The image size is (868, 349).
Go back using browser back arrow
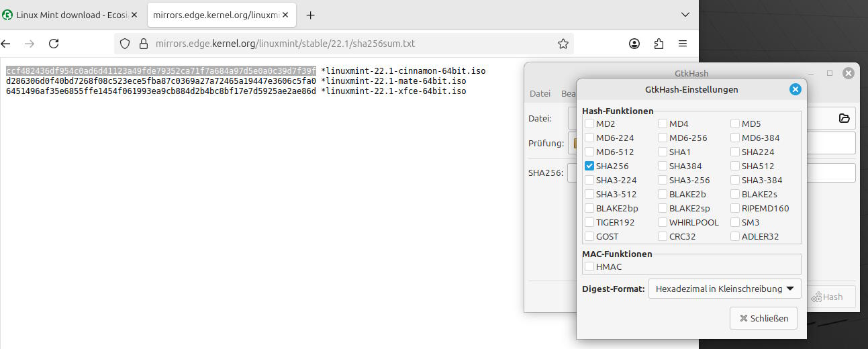click(x=6, y=44)
